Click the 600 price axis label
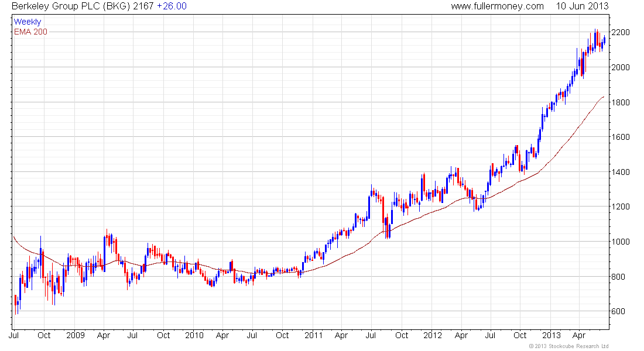This screenshot has width=644, height=351. (619, 311)
